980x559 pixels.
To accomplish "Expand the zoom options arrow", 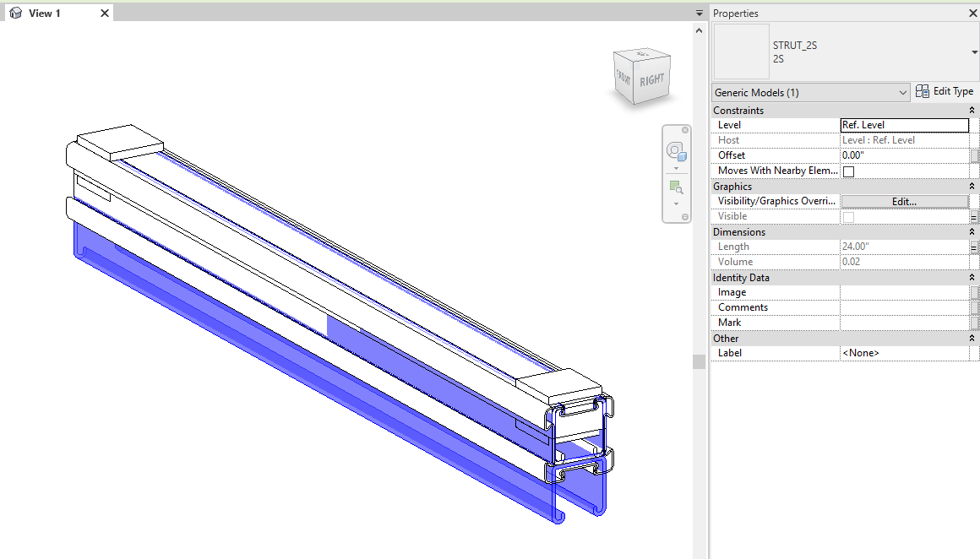I will [676, 204].
